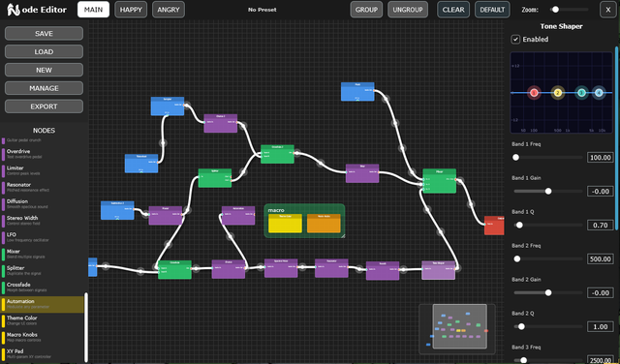Switch to the ANGRY tab
The width and height of the screenshot is (620, 364).
click(x=169, y=10)
